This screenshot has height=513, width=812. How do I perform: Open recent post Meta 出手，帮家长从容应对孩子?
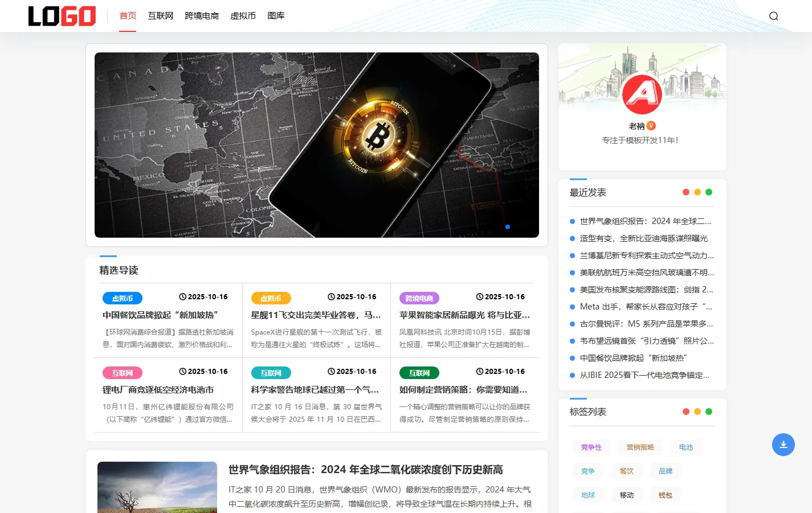pyautogui.click(x=646, y=307)
